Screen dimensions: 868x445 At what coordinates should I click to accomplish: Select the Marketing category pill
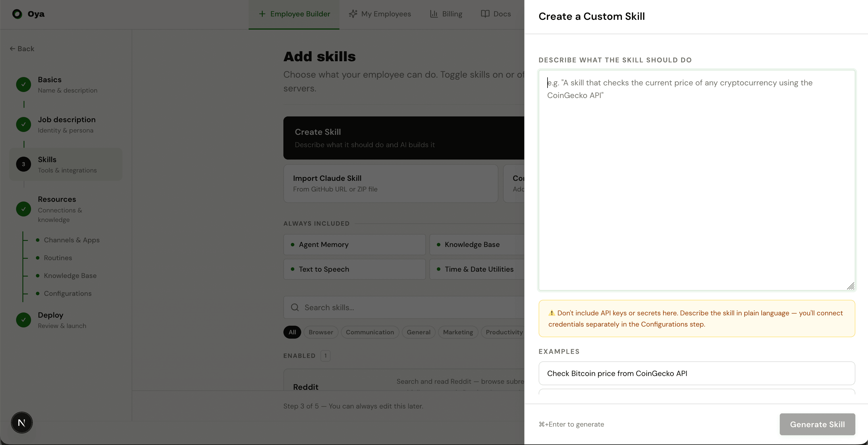tap(458, 332)
